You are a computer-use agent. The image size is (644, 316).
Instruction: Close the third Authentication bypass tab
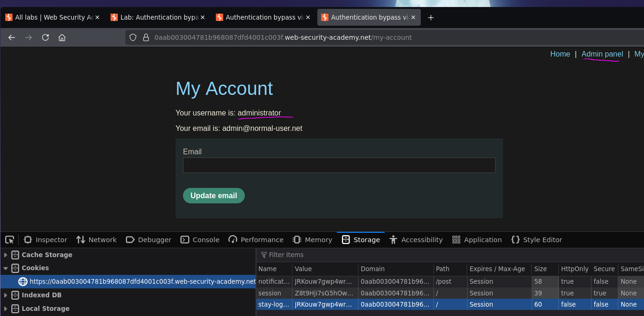308,17
